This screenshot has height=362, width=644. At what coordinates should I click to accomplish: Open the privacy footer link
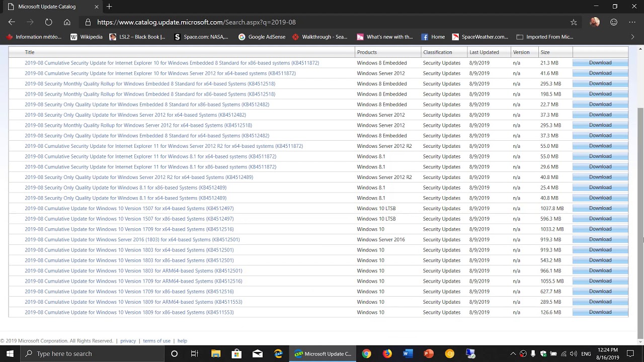[x=128, y=341]
